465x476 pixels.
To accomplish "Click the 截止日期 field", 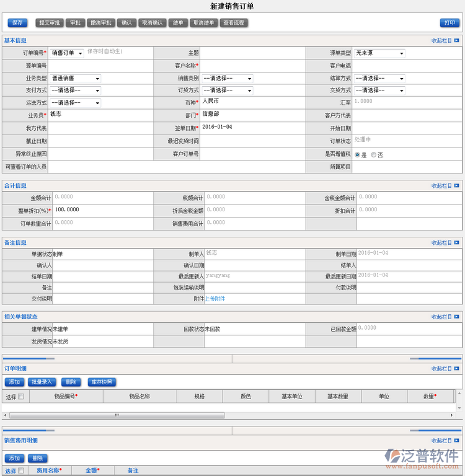I will click(101, 141).
